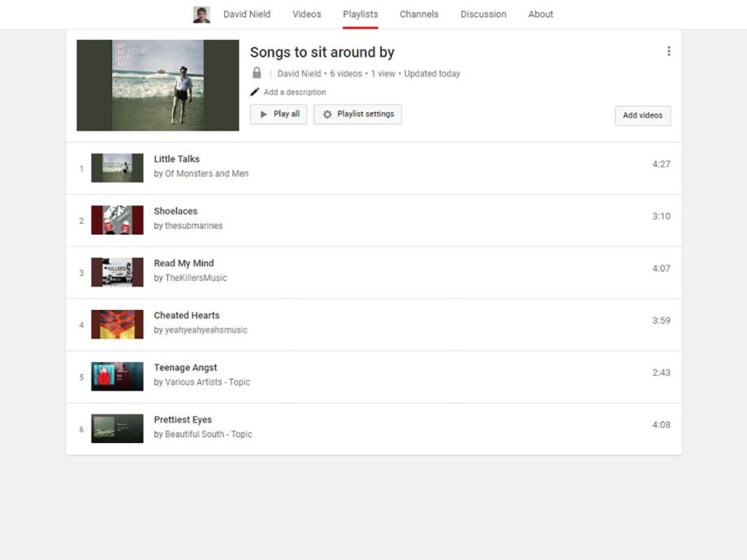Switch to the Videos tab

tap(306, 14)
